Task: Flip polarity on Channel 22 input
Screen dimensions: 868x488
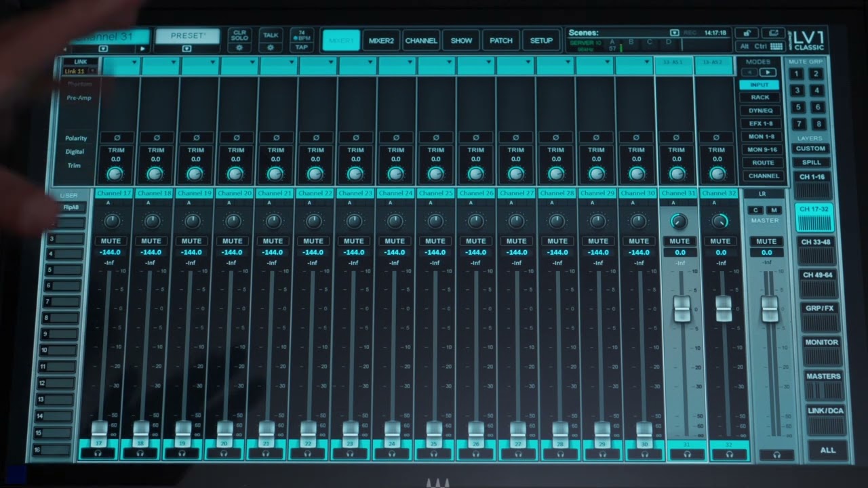Action: pos(316,138)
